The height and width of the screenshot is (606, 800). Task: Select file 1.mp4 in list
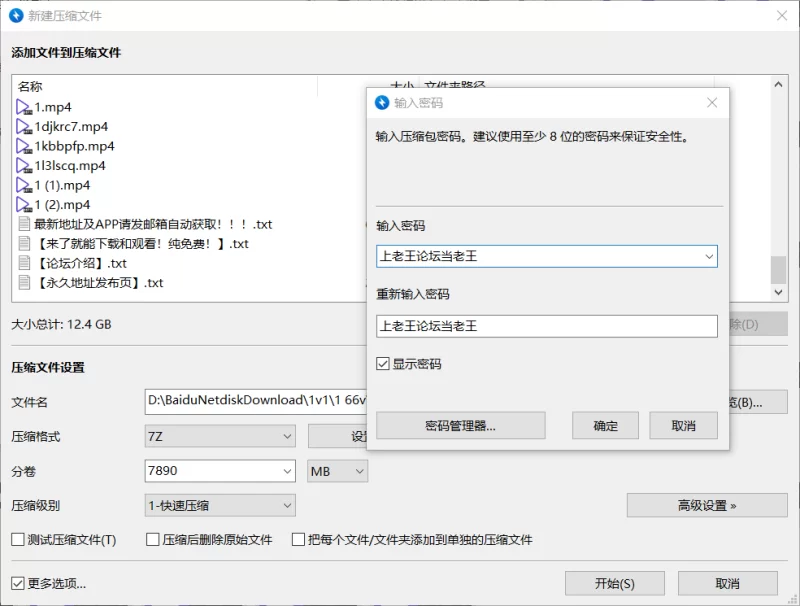[x=53, y=107]
